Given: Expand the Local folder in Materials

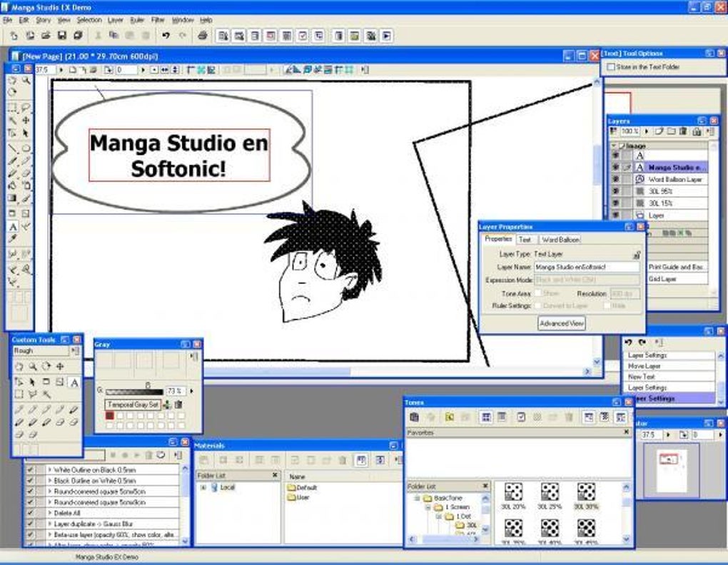Looking at the screenshot, I should pyautogui.click(x=203, y=487).
